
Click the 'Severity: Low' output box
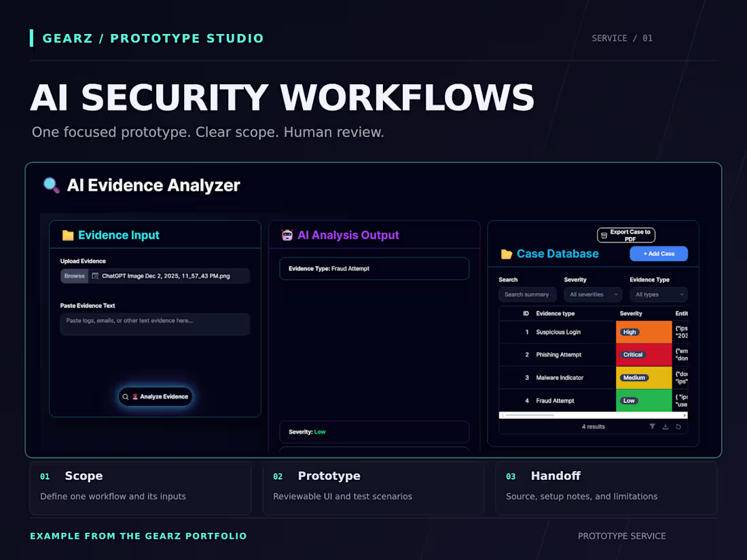tap(374, 432)
